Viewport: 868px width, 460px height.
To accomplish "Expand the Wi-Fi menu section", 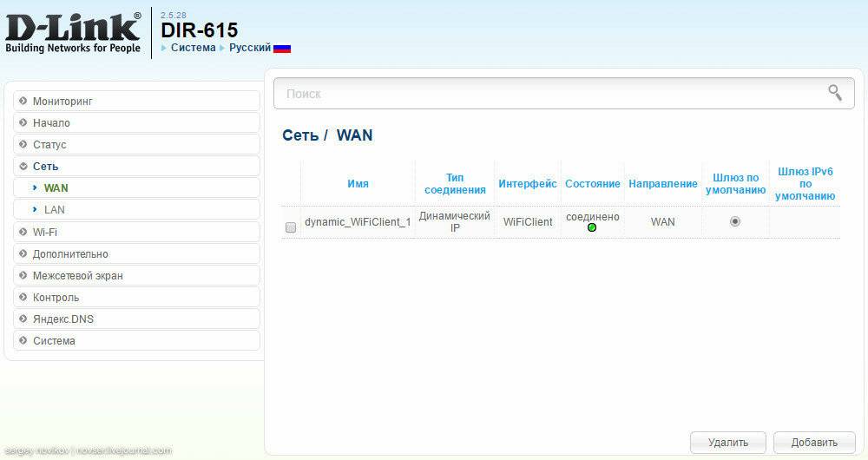I will [x=136, y=232].
